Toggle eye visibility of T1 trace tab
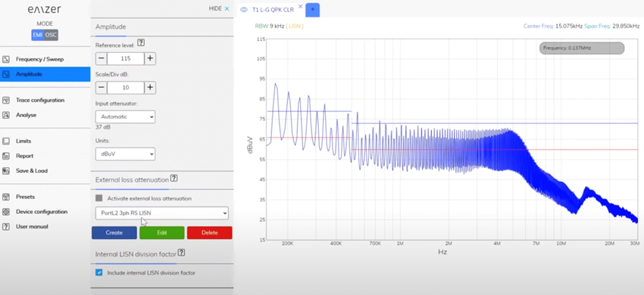644x295 pixels. [244, 10]
